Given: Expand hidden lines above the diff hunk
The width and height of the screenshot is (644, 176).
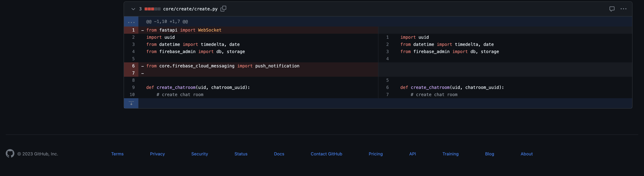Looking at the screenshot, I should (x=131, y=22).
